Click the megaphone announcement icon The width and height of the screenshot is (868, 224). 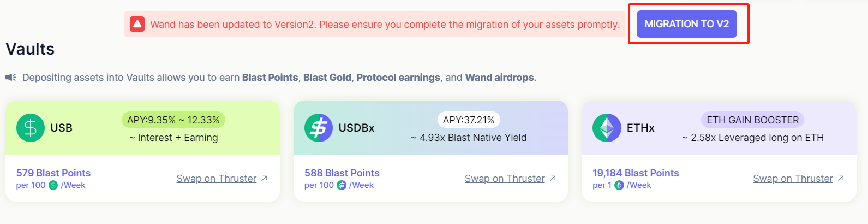click(11, 78)
